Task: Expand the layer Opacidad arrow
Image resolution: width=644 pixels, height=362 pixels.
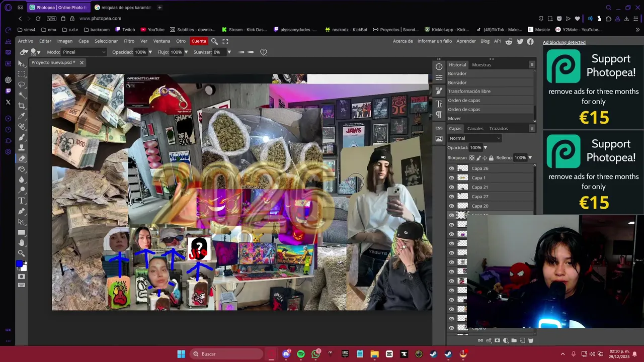Action: [x=485, y=148]
